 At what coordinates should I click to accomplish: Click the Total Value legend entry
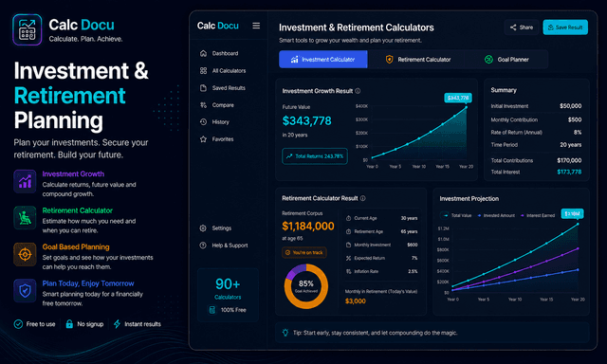click(x=456, y=215)
